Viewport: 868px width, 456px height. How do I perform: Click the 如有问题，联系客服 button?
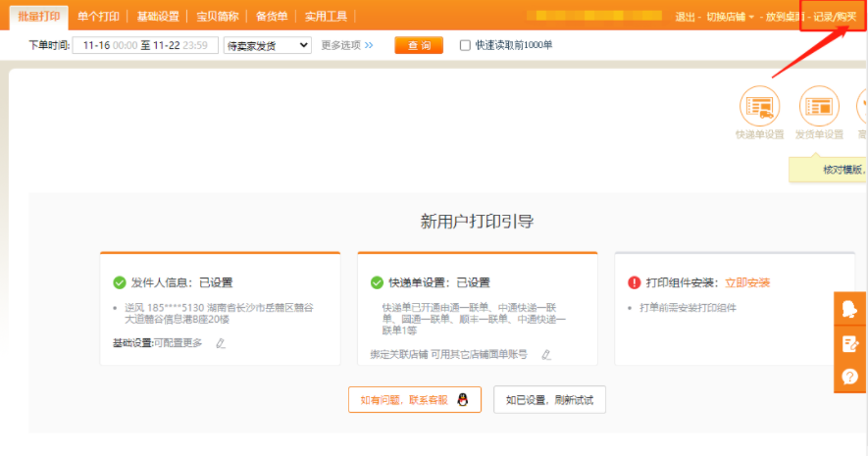coord(414,399)
